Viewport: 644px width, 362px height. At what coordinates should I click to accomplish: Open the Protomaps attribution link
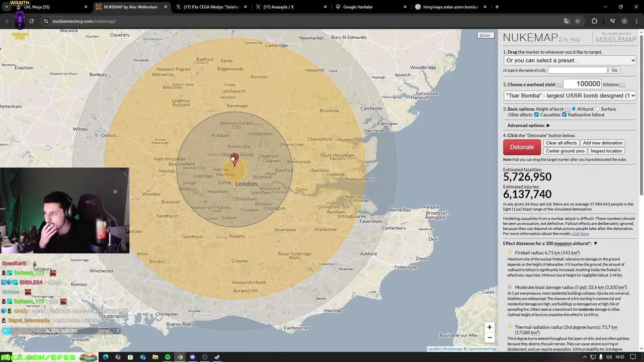click(x=453, y=349)
